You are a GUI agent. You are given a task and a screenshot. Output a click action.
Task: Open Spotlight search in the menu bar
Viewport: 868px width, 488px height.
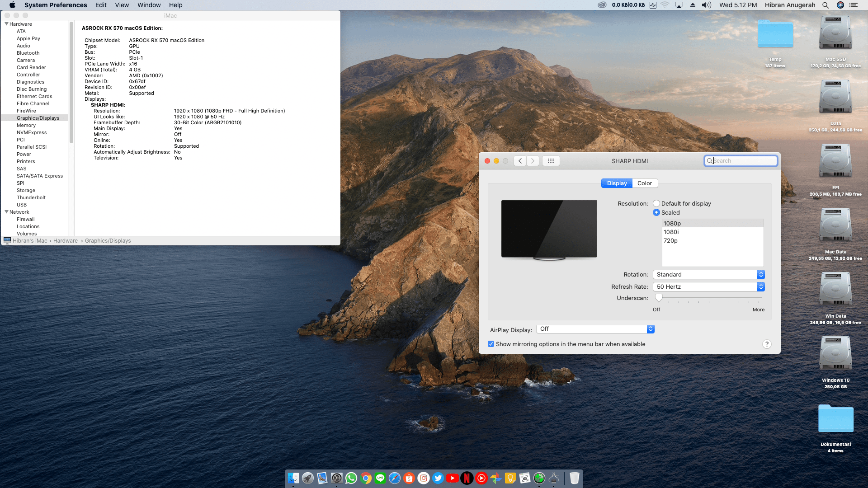(826, 5)
